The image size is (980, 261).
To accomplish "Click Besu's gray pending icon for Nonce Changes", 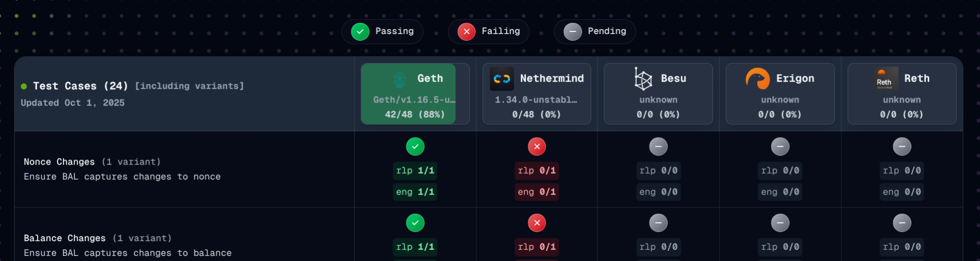I will point(658,147).
